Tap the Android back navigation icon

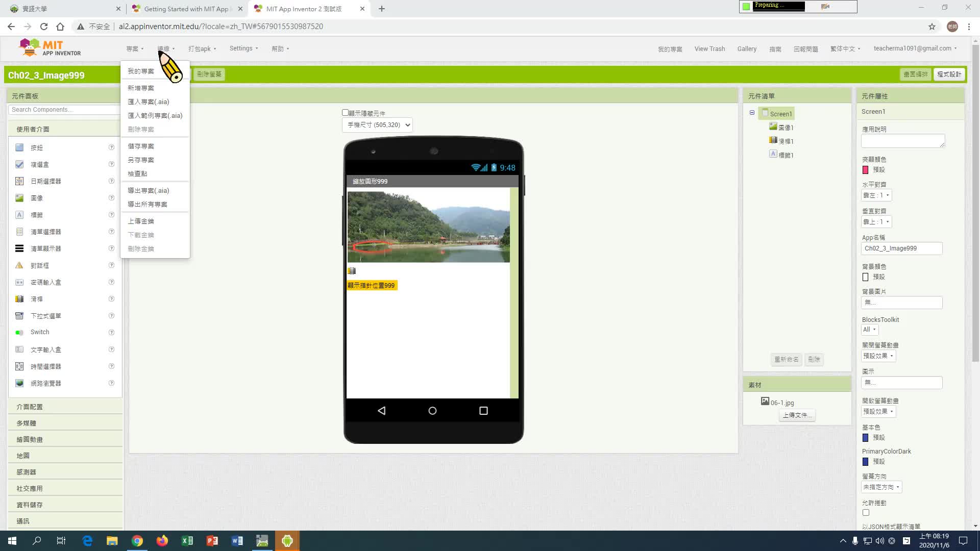(x=381, y=411)
